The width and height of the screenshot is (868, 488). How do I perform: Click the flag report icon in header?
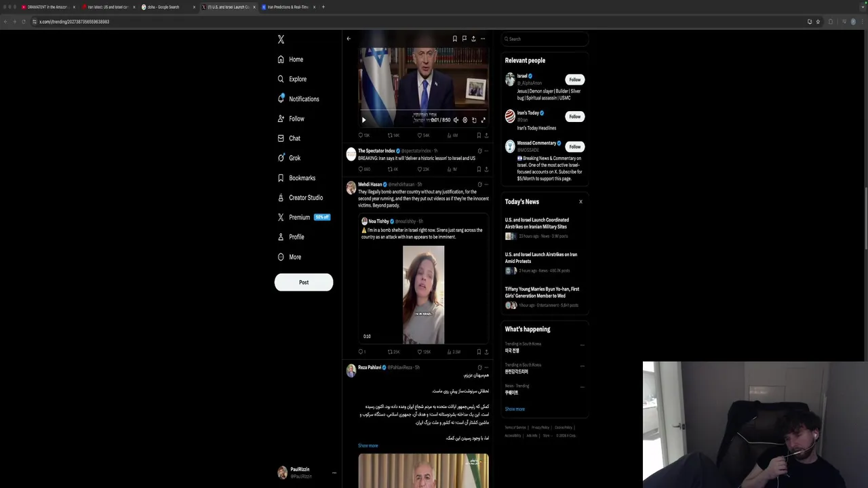464,39
